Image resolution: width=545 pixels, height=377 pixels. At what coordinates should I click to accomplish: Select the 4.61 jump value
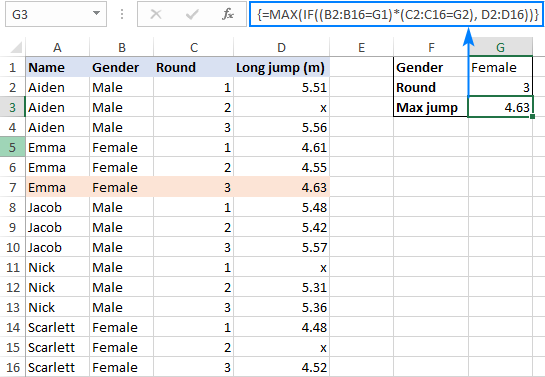pos(281,147)
